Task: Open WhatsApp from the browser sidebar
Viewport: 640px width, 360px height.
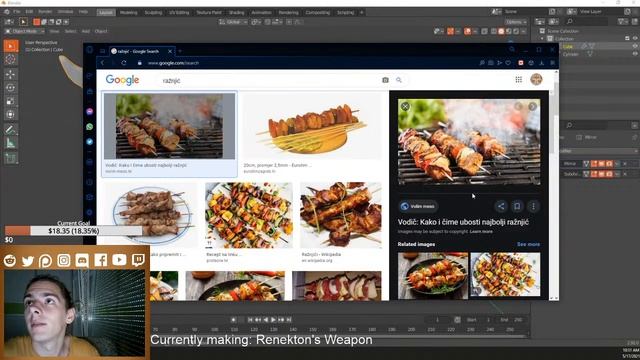Action: 90,127
